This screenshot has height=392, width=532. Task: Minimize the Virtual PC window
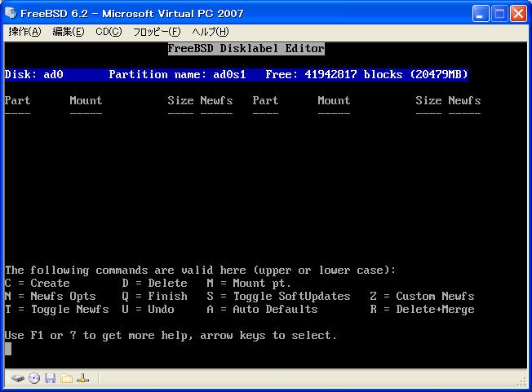[481, 14]
